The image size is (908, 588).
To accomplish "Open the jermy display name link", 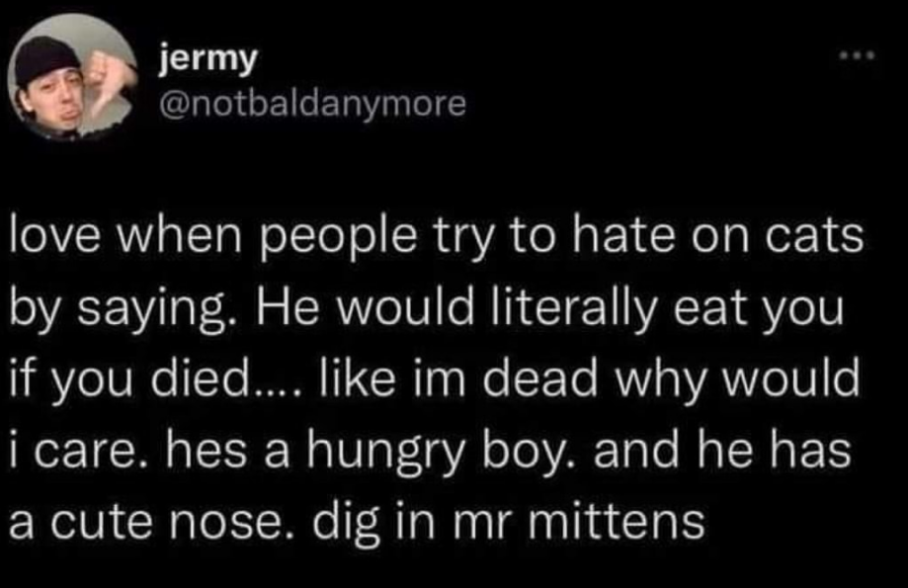I will [x=208, y=60].
